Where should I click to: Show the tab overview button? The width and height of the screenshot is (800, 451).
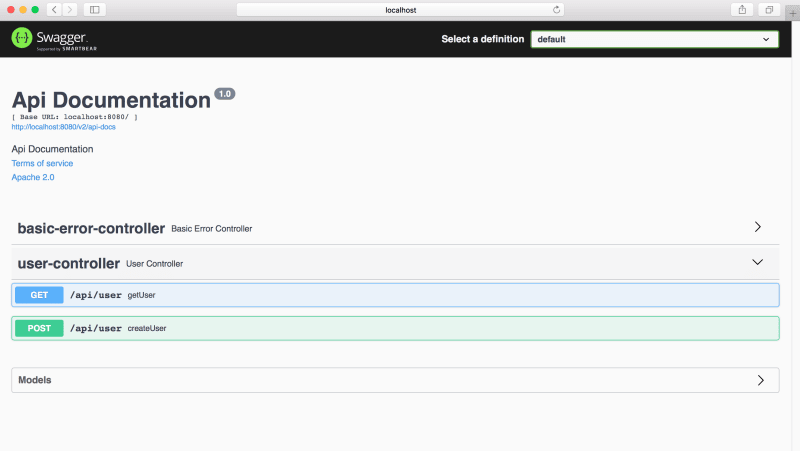[769, 9]
